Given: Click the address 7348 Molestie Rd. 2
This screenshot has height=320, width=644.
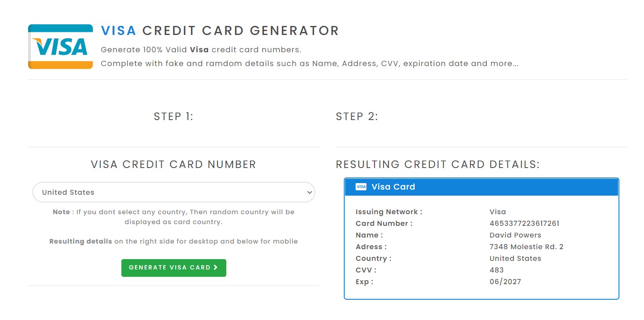Looking at the screenshot, I should point(527,247).
